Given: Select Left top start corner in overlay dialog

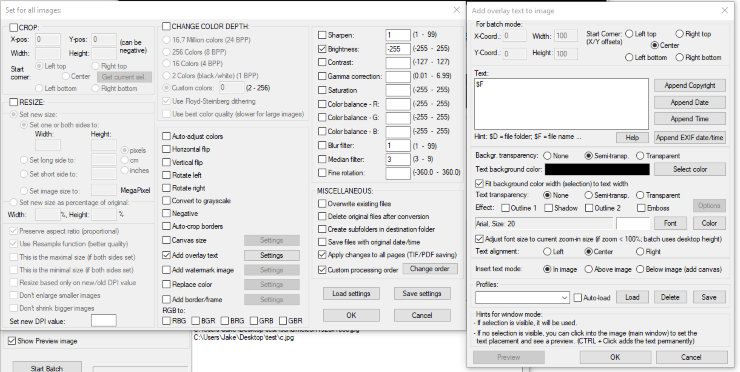Looking at the screenshot, I should (629, 34).
